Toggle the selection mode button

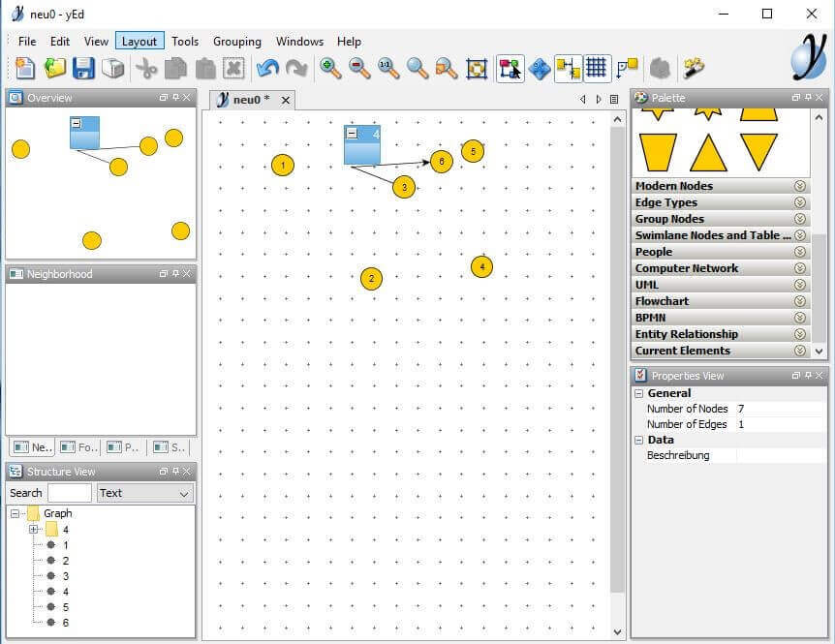click(510, 69)
